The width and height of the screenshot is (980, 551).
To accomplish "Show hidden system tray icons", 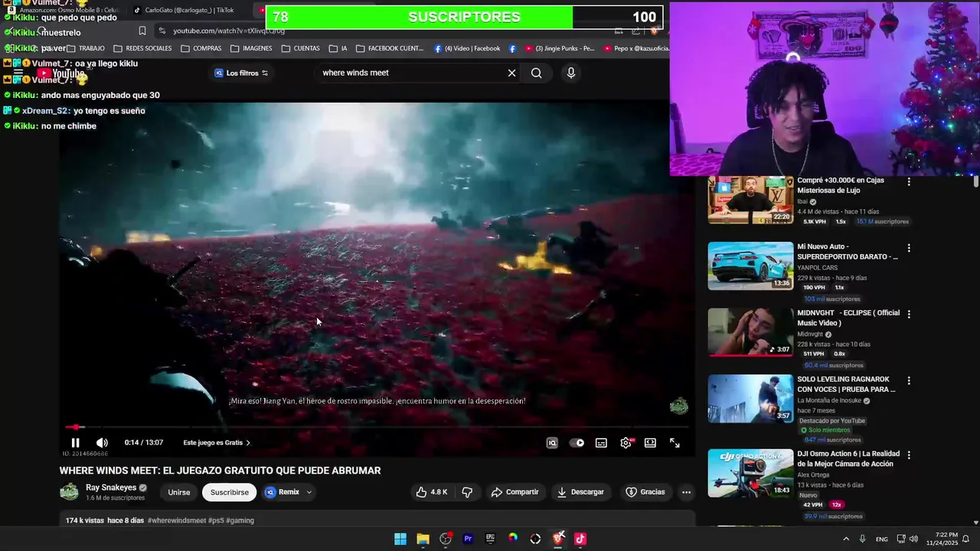I will coord(846,539).
